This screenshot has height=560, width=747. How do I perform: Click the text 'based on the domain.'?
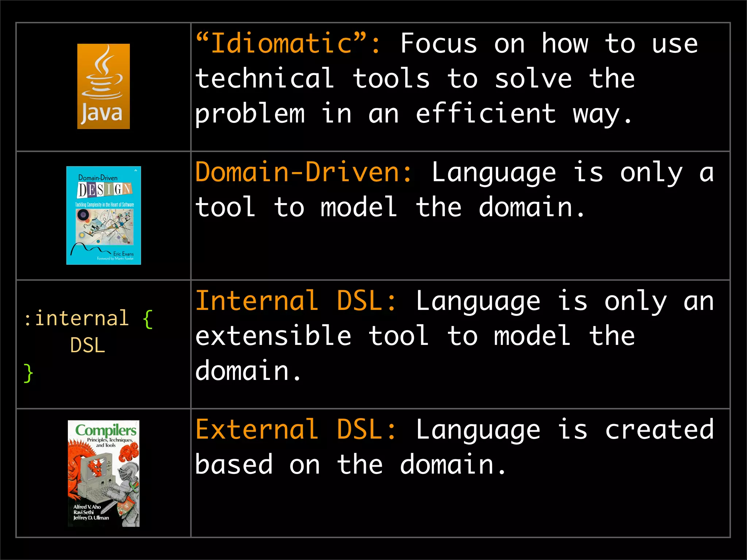tap(351, 464)
